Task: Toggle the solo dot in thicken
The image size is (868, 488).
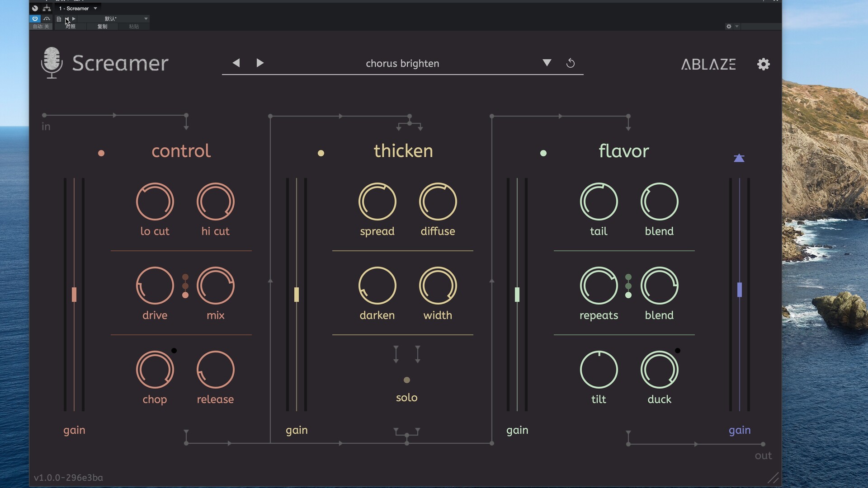Action: point(407,380)
